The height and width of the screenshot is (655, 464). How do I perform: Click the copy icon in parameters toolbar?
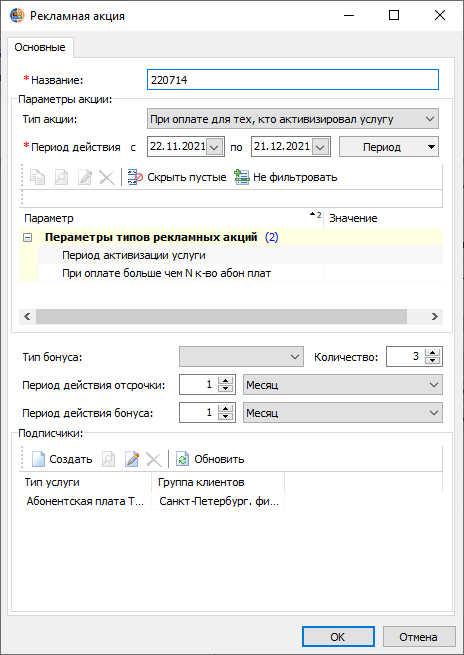click(38, 178)
